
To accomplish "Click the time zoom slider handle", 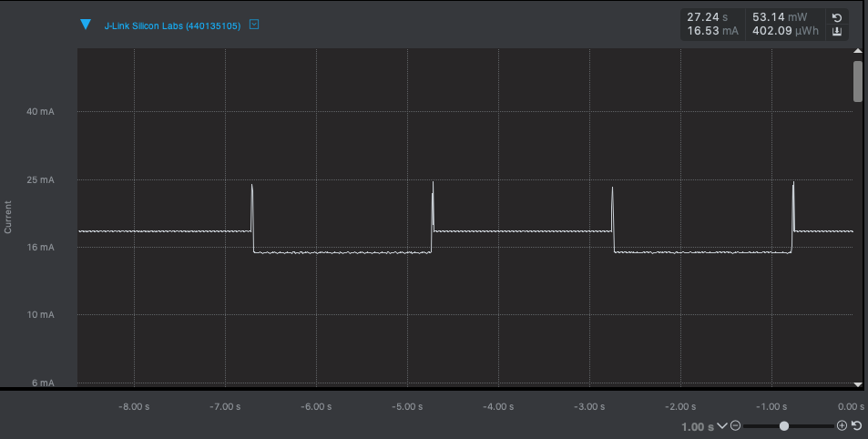I will (783, 425).
